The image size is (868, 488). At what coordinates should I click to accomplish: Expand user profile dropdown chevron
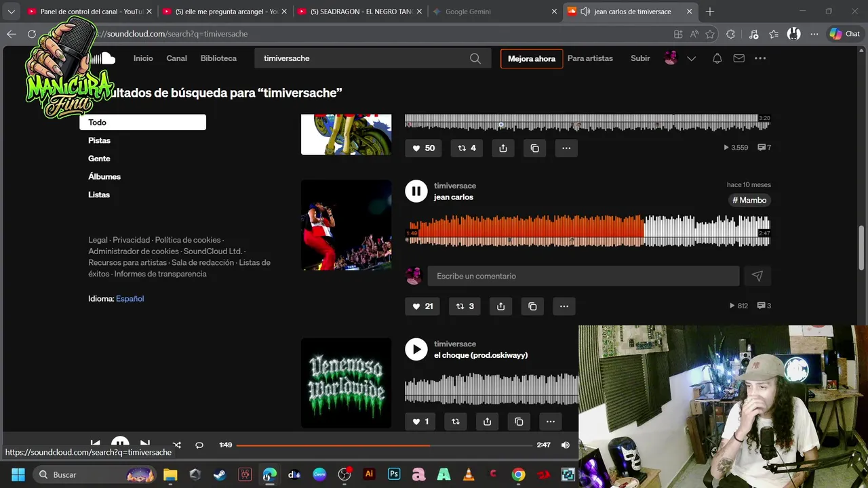coord(691,58)
